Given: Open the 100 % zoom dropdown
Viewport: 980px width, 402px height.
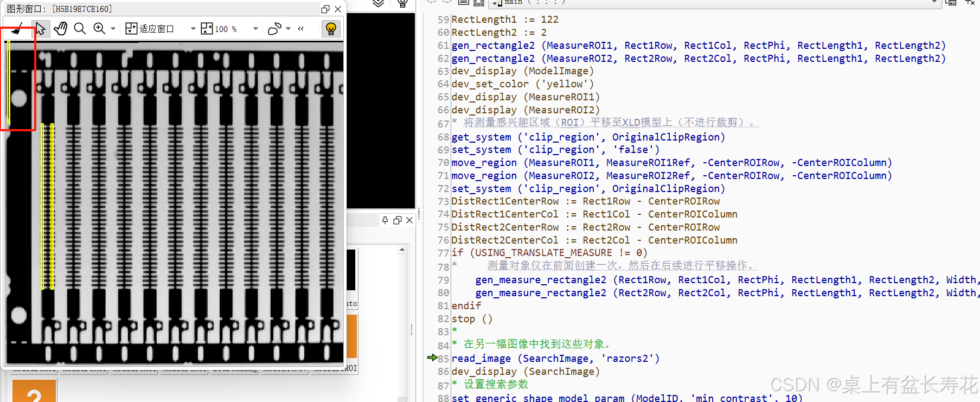Looking at the screenshot, I should [255, 29].
